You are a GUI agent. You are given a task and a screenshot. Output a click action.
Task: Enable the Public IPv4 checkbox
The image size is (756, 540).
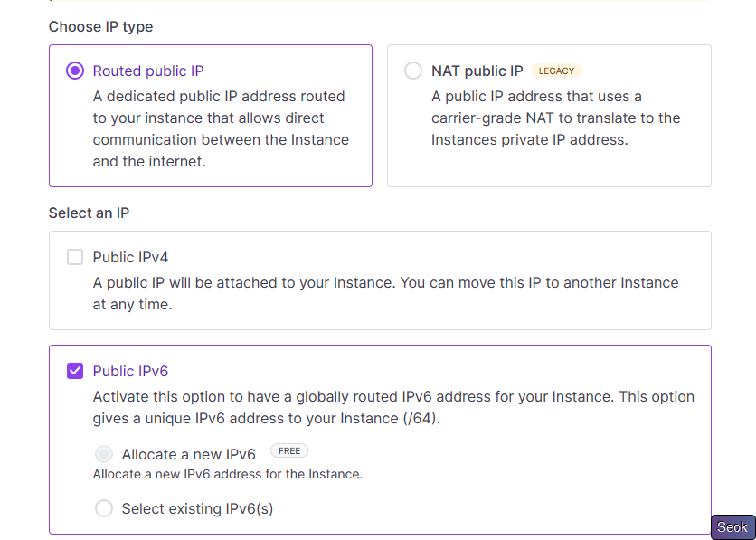pos(75,257)
